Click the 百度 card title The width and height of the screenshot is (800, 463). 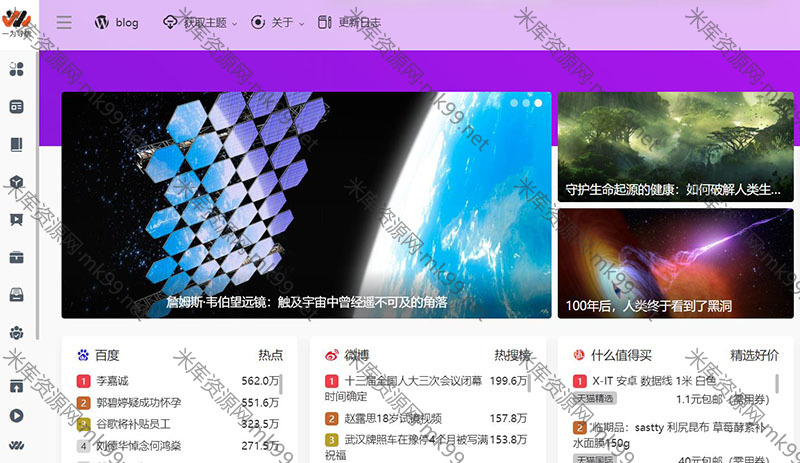[107, 355]
